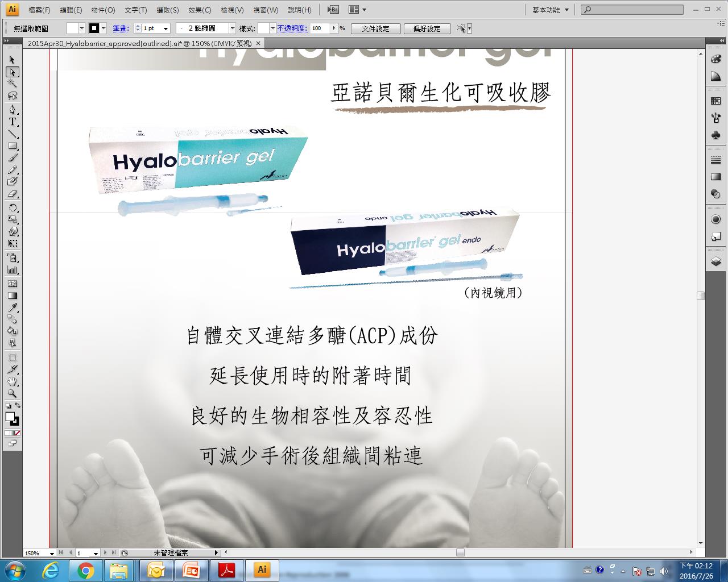The width and height of the screenshot is (728, 582).
Task: Open the Stroke panel icon
Action: click(x=716, y=161)
